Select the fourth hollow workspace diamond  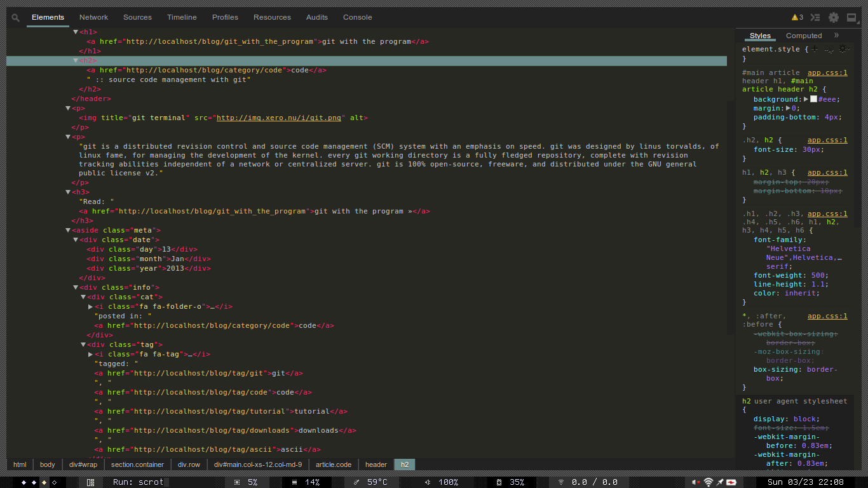tap(54, 482)
